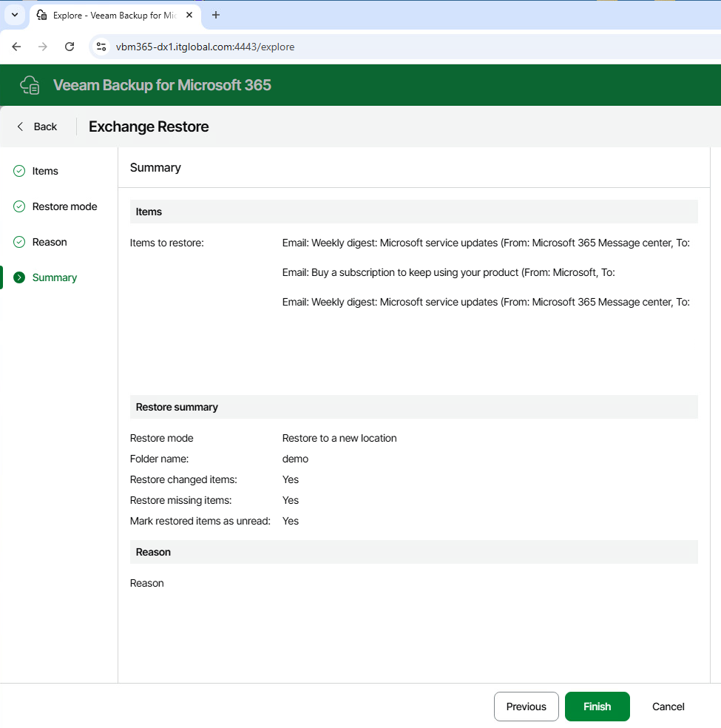
Task: Go to the Restore mode wizard step
Action: coord(55,206)
